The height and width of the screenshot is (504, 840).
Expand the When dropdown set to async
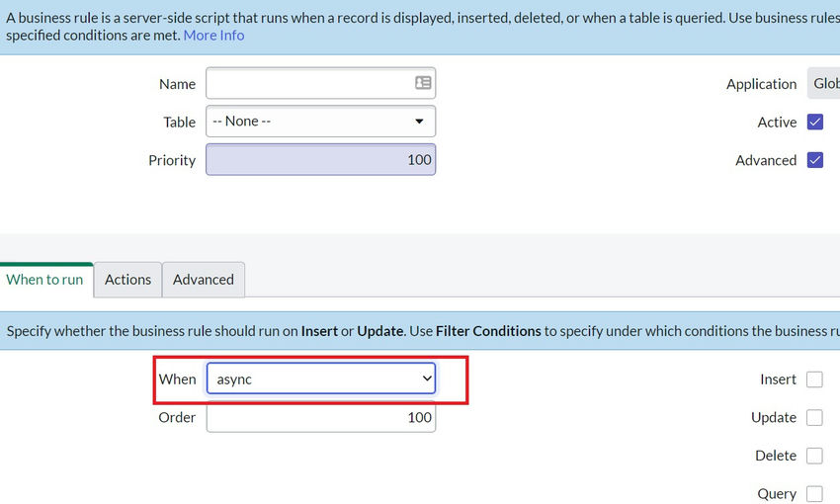[x=320, y=379]
